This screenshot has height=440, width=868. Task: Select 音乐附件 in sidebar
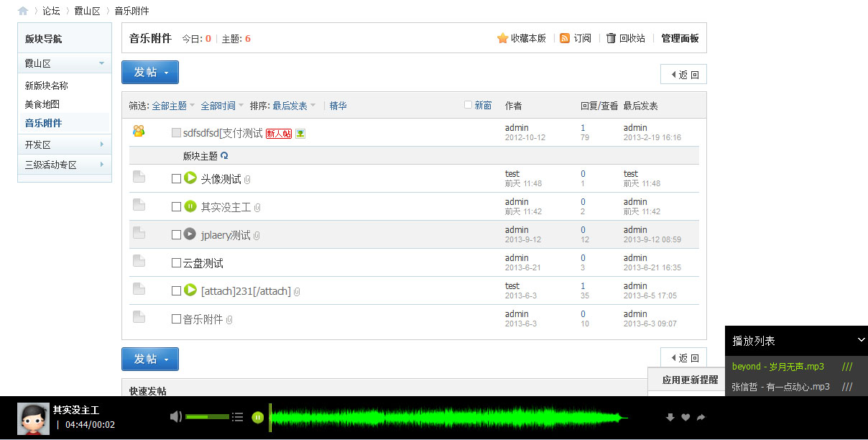point(43,123)
